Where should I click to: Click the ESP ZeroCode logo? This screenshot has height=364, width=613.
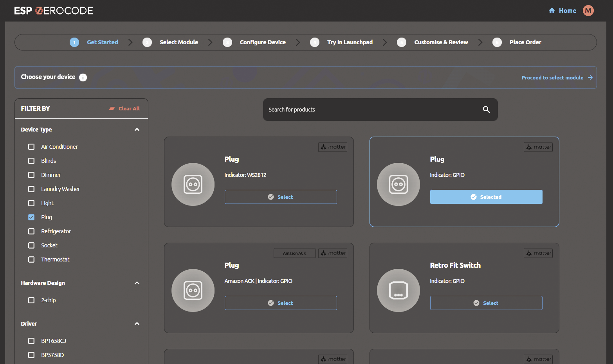[54, 11]
